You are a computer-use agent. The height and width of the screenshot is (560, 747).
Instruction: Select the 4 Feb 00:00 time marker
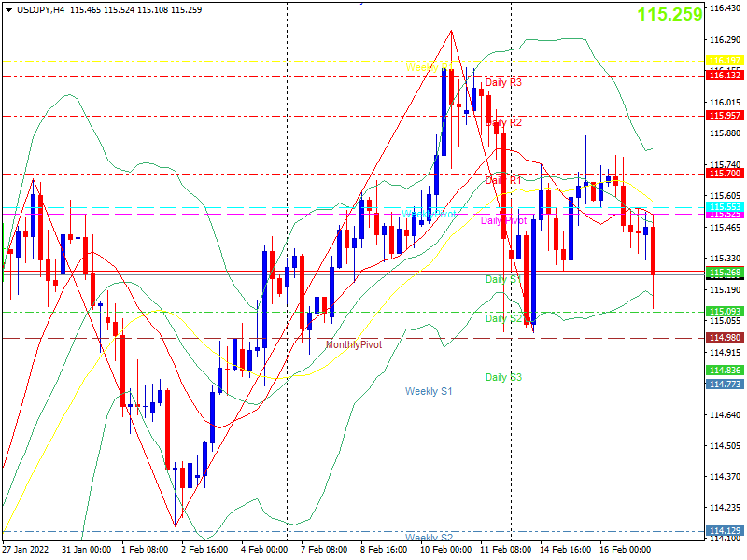pos(264,550)
